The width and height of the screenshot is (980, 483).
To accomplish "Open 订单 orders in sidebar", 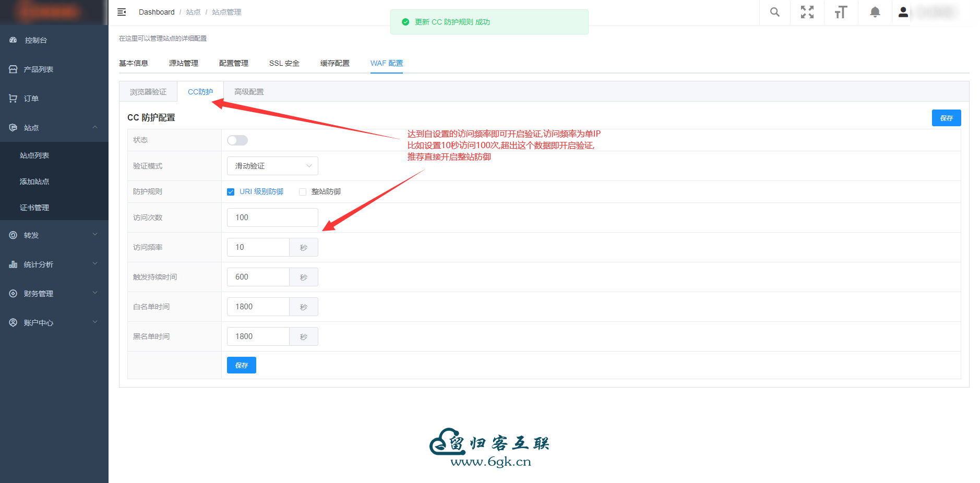I will tap(31, 99).
